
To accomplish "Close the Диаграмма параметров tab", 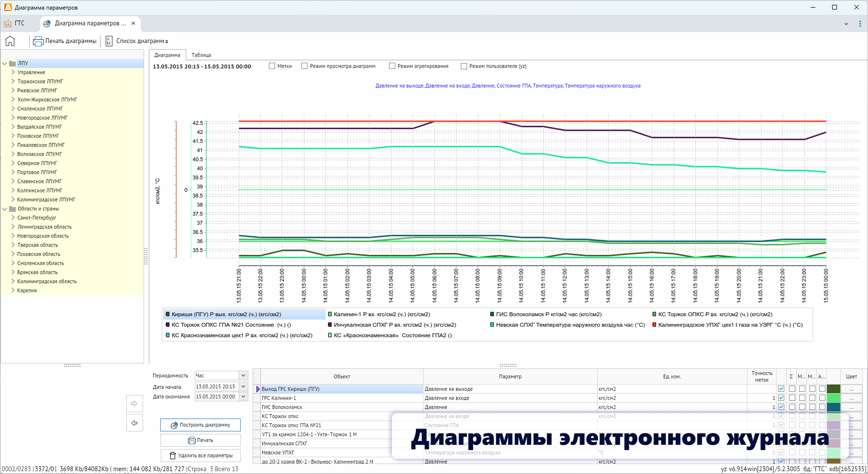I will [133, 23].
